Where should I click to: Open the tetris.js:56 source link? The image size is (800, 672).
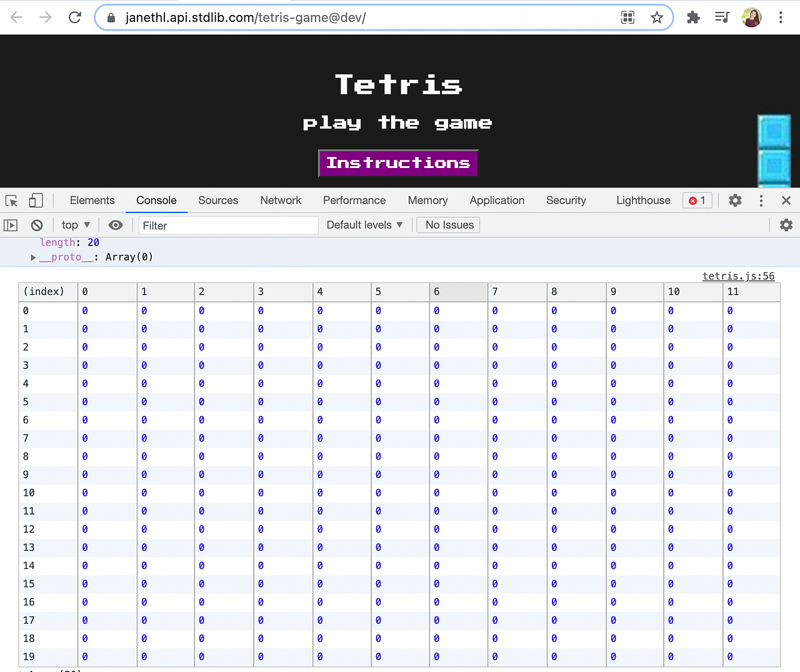(x=739, y=275)
